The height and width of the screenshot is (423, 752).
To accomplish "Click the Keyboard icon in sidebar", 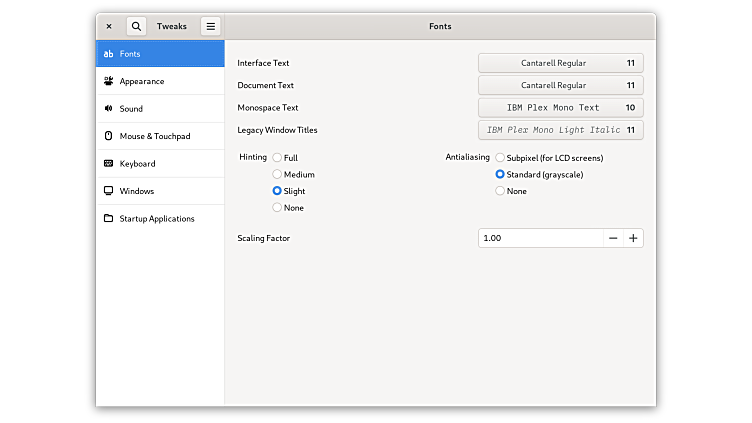I will 108,163.
